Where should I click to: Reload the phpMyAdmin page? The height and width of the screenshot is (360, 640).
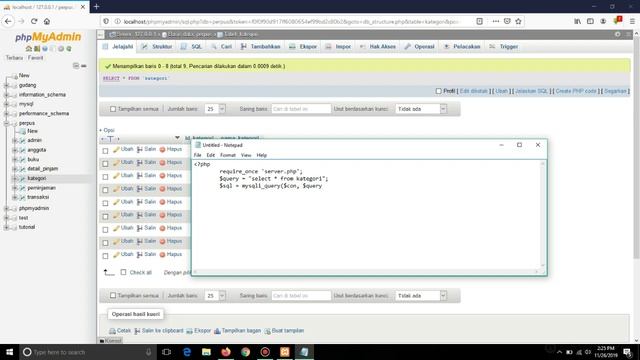(34, 21)
